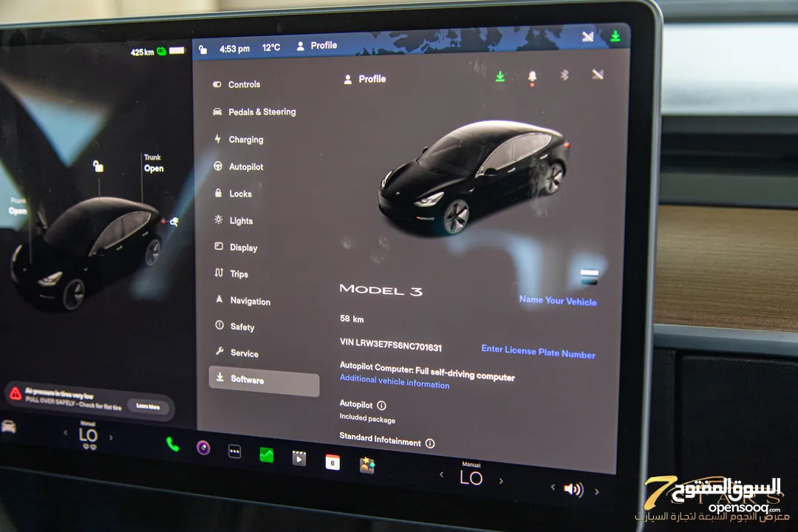Open the Lights settings
This screenshot has width=798, height=532.
click(234, 220)
